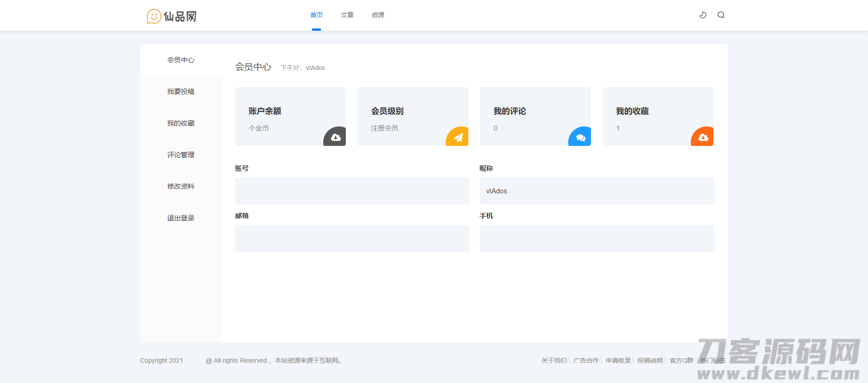Open the 文章 navigation tab
The height and width of the screenshot is (383, 868).
pos(347,15)
